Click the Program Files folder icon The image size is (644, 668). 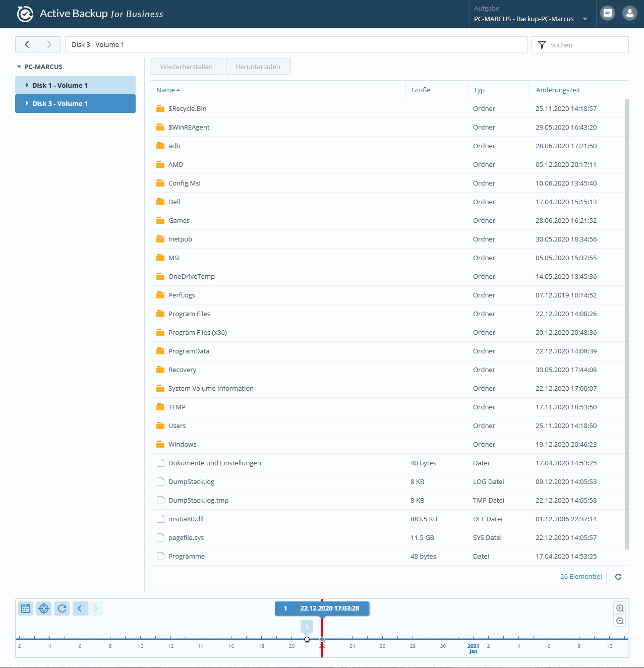[160, 314]
